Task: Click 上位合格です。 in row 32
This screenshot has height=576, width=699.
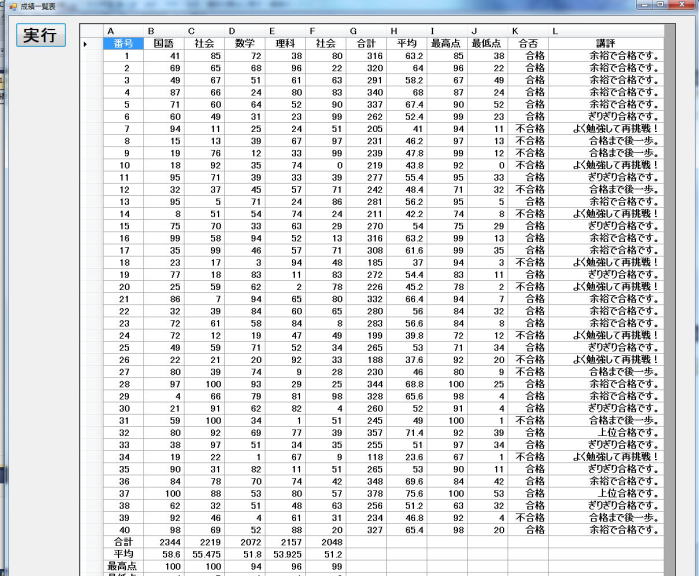Action: tap(606, 432)
